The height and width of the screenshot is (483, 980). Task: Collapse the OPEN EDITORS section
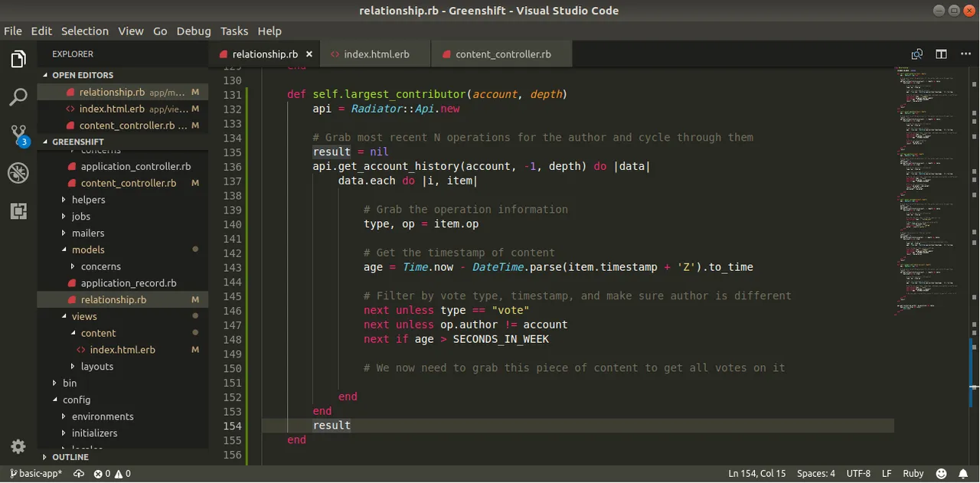click(83, 75)
